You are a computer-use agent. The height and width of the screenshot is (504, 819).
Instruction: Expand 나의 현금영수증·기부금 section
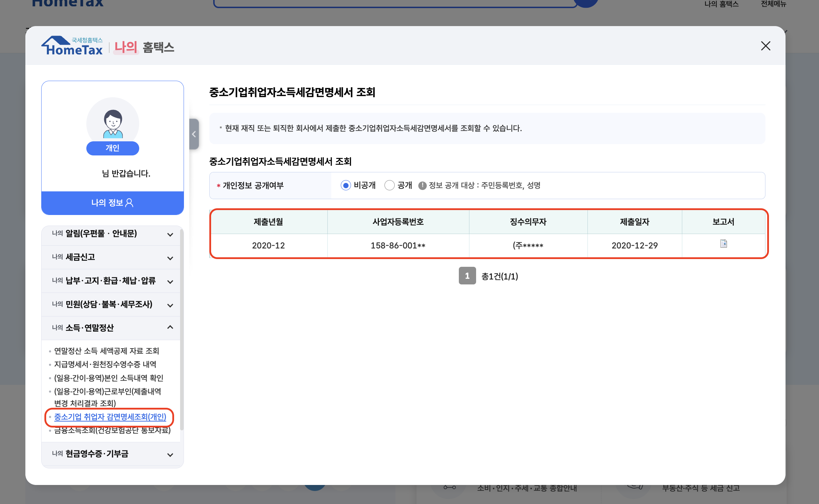click(x=170, y=455)
